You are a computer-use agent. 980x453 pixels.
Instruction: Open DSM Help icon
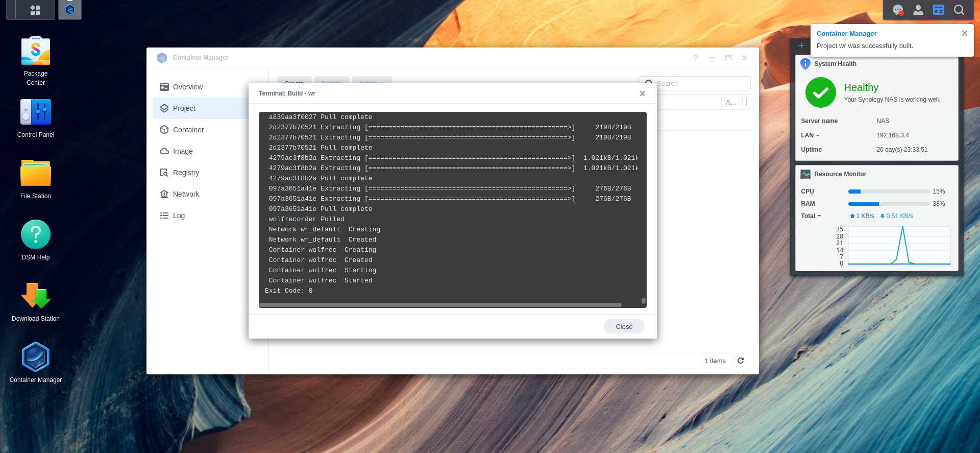(x=36, y=235)
